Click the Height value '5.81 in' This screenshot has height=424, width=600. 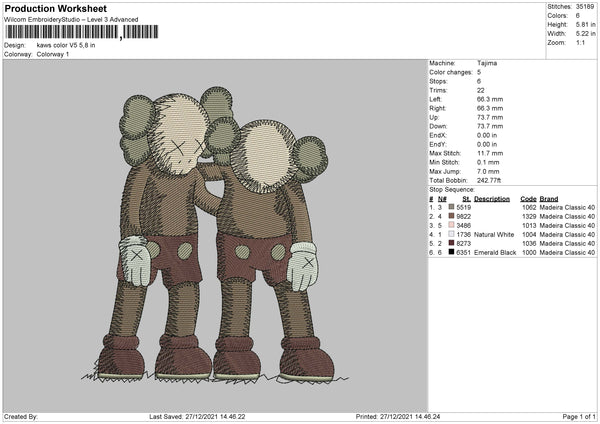point(585,24)
